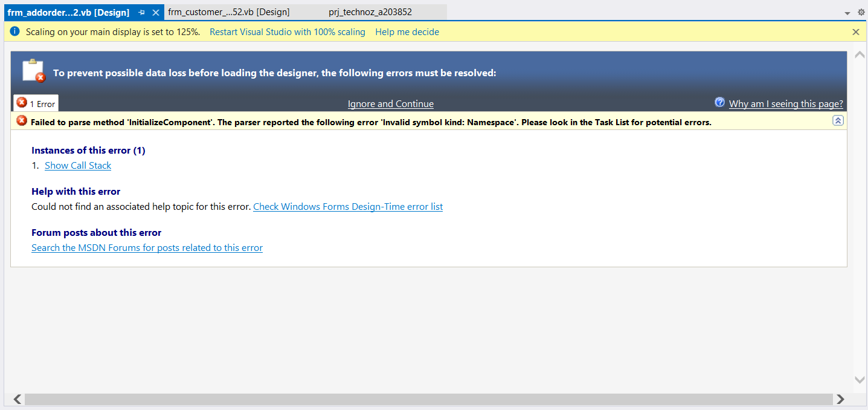This screenshot has width=868, height=410.
Task: Collapse the error details chevron
Action: point(838,120)
